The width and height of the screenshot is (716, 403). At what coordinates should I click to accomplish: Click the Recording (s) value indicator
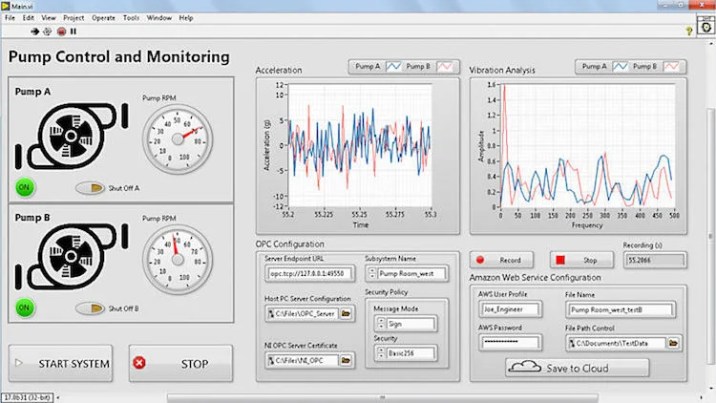point(655,260)
